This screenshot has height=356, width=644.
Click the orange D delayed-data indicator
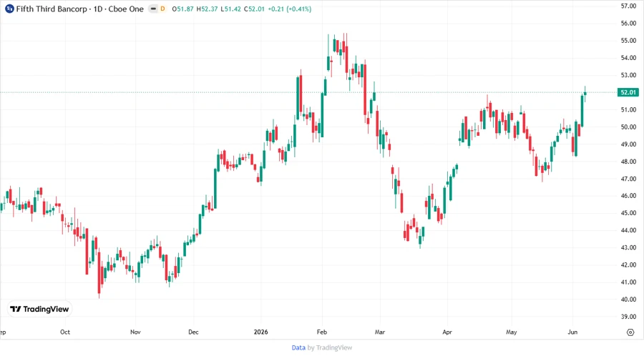[x=162, y=9]
